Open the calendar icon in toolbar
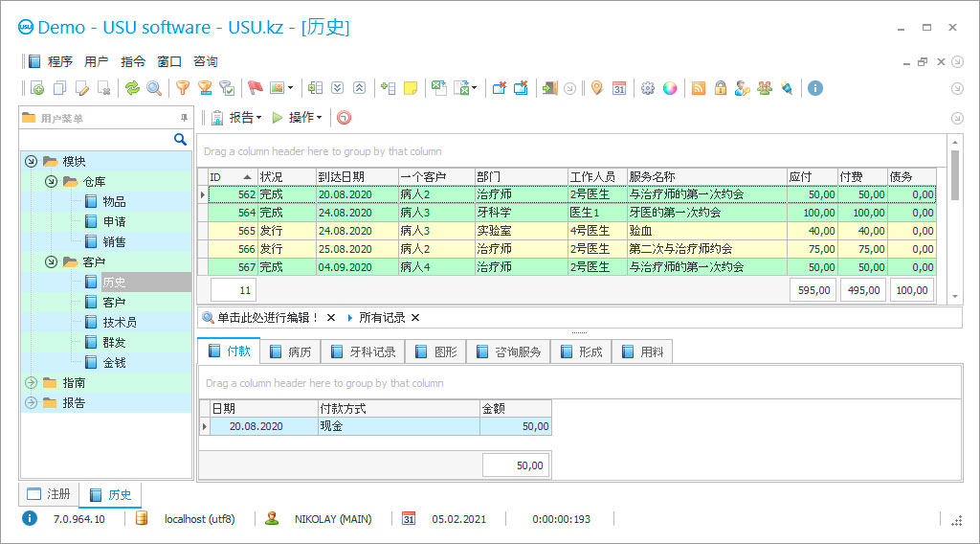980x544 pixels. [x=619, y=88]
